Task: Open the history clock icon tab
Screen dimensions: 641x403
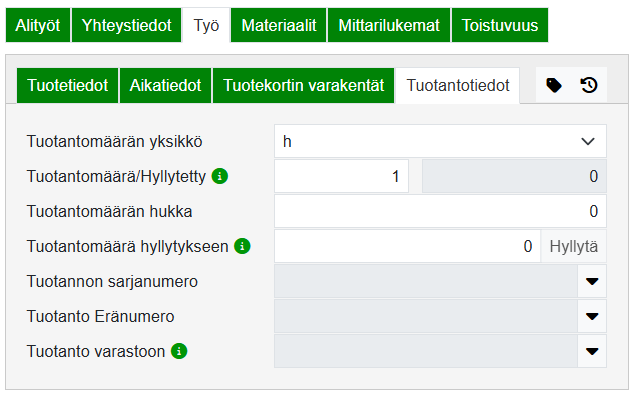Action: point(589,86)
